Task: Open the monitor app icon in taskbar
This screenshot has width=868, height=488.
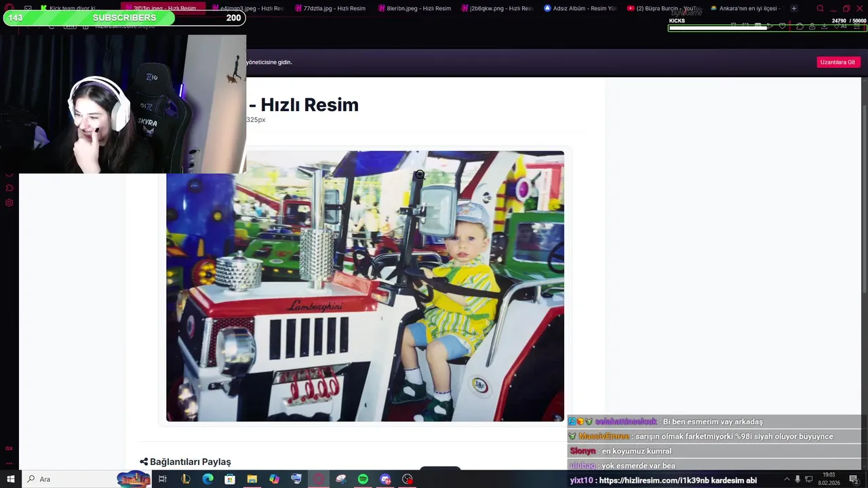Action: [296, 479]
